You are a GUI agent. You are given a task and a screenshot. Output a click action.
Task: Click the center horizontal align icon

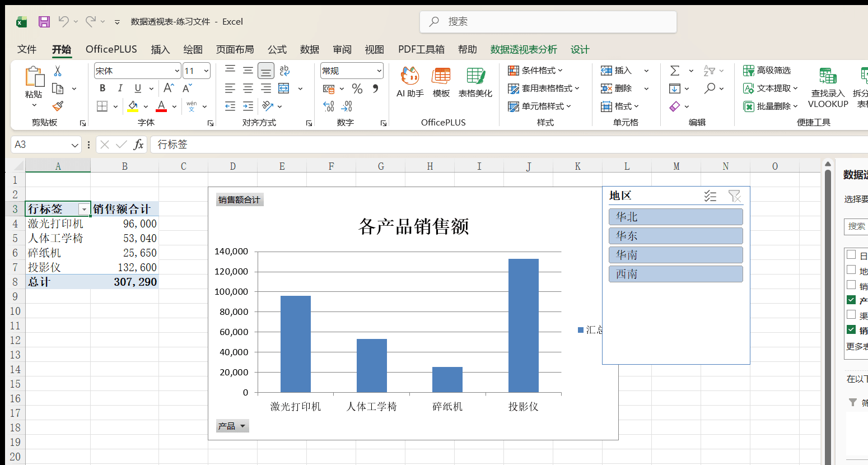click(x=248, y=89)
